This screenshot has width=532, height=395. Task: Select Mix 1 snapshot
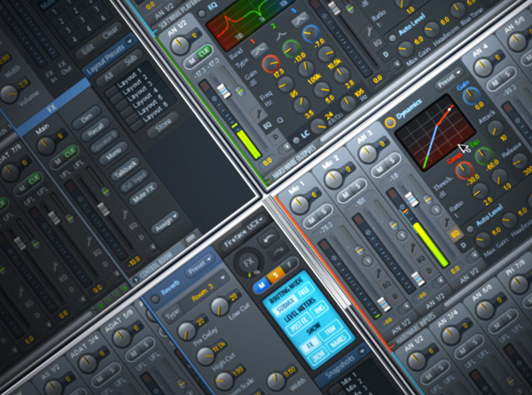click(x=348, y=379)
